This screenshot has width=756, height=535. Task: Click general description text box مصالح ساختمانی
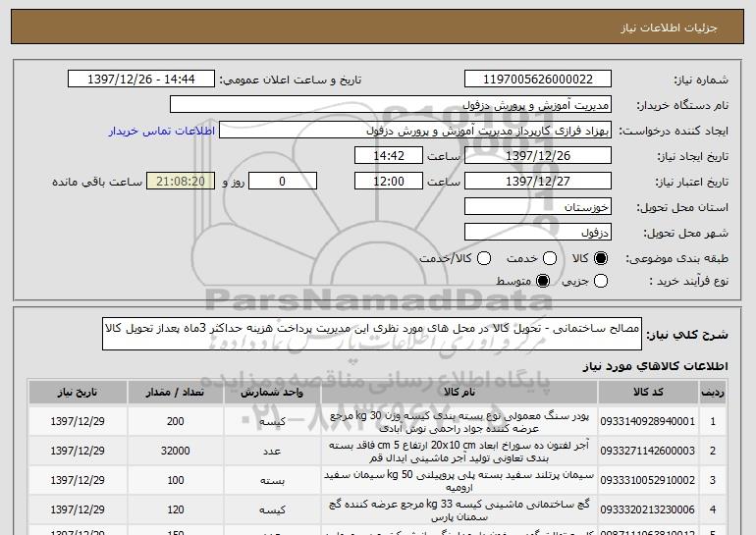click(372, 334)
